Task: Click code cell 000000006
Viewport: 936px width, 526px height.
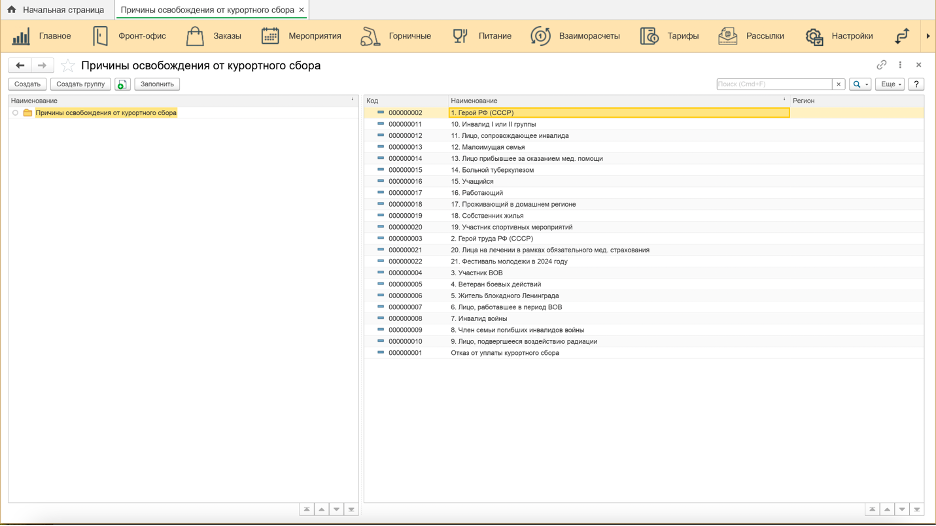Action: [x=405, y=296]
